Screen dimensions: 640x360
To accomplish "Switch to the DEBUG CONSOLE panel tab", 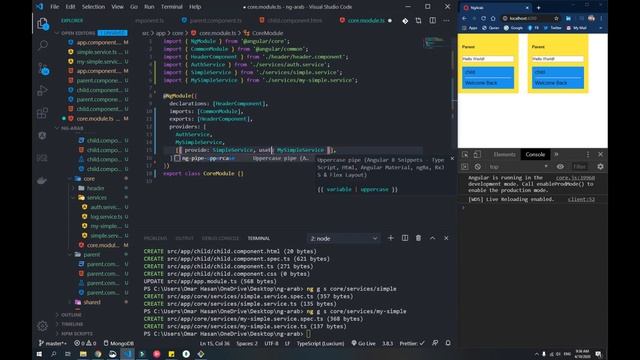I will [x=220, y=238].
